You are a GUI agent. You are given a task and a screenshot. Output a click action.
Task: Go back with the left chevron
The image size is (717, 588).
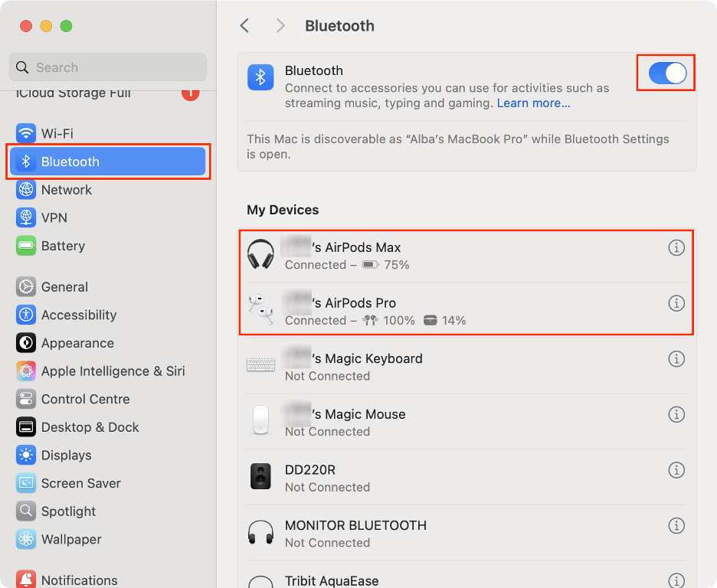tap(244, 25)
